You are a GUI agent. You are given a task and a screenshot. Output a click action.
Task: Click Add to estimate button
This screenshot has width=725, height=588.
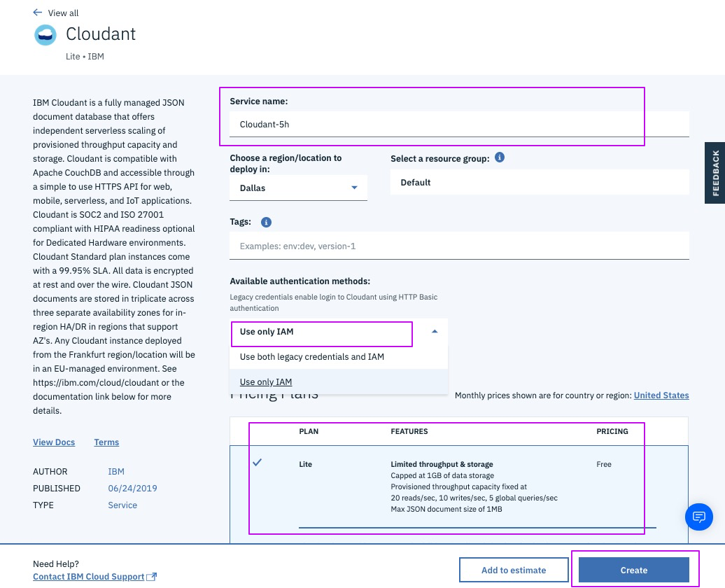[514, 570]
